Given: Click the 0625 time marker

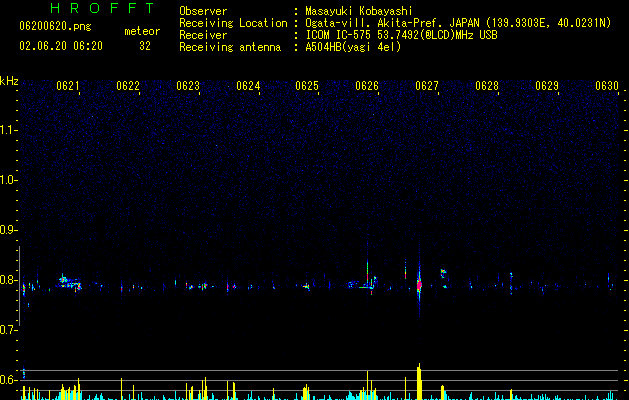Looking at the screenshot, I should (307, 86).
